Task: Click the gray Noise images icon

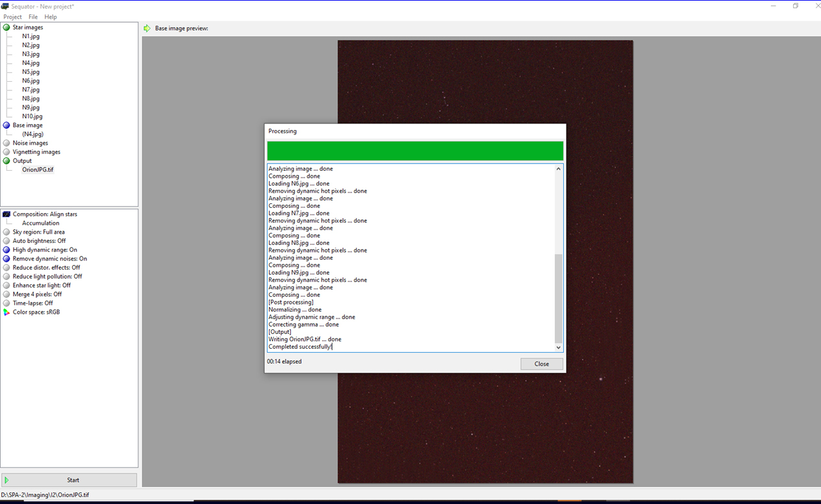Action: coord(6,143)
